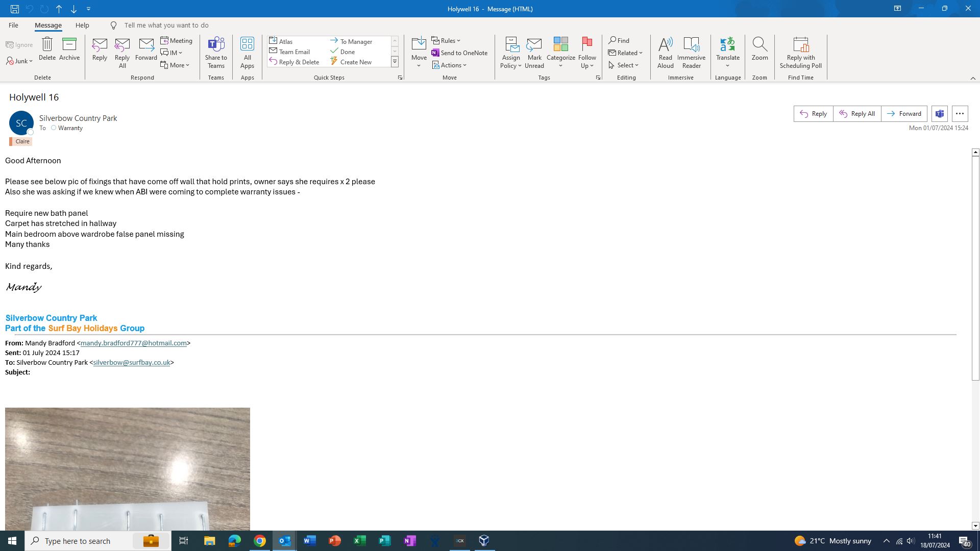980x551 pixels.
Task: Send message to OneNote
Action: point(459,53)
